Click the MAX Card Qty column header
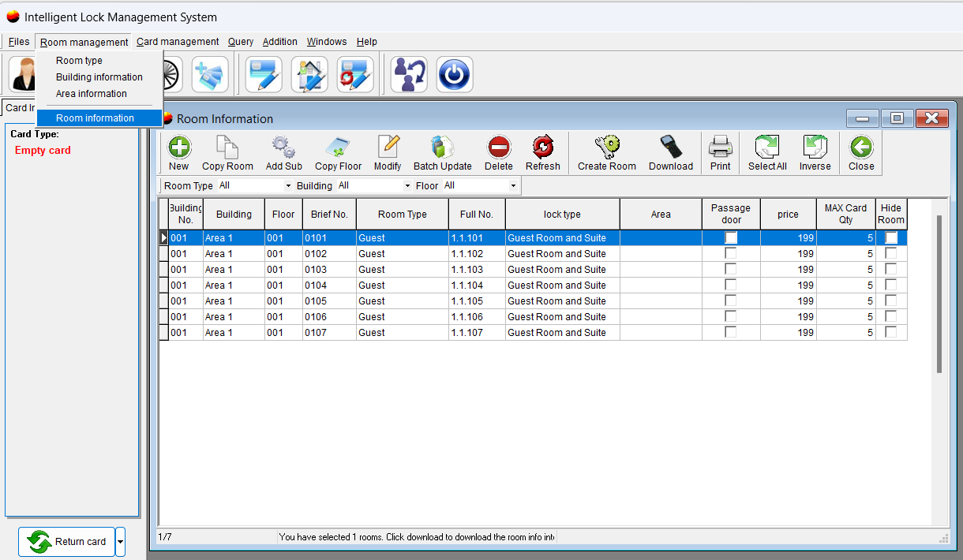The image size is (963, 560). (845, 215)
